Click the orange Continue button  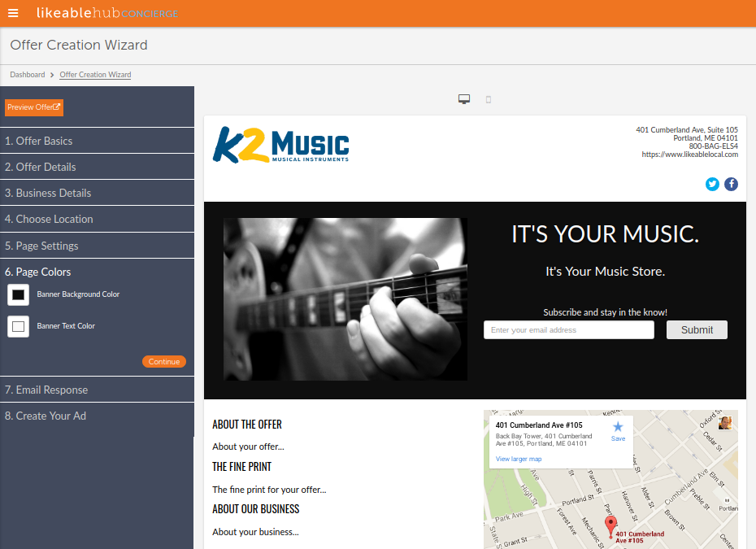164,361
